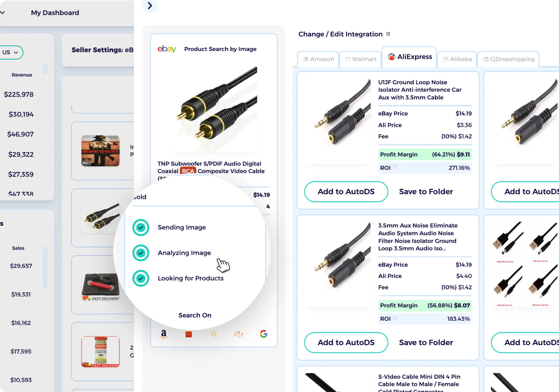Viewport: 559px width, 392px height.
Task: Switch to the Amazon tab
Action: (318, 59)
